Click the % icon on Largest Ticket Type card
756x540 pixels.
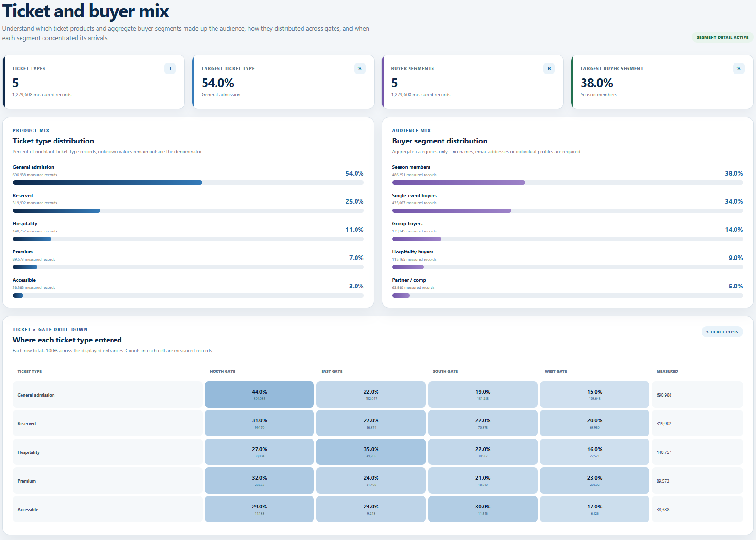pos(359,68)
